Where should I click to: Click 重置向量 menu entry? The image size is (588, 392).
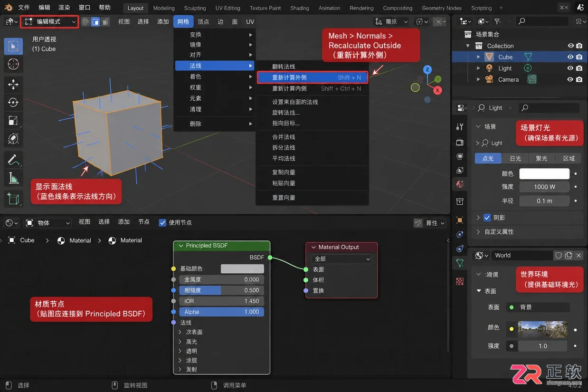(284, 198)
